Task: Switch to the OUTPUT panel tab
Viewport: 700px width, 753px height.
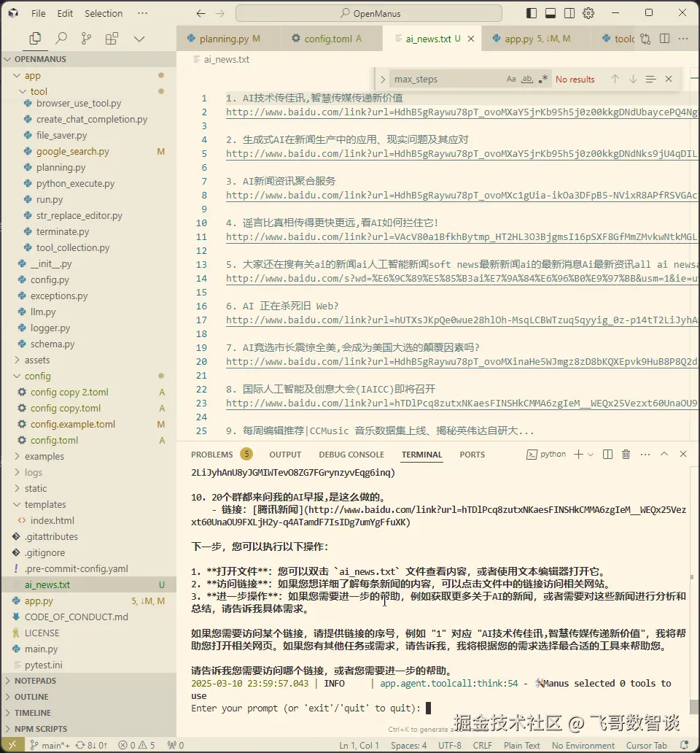Action: coord(285,455)
